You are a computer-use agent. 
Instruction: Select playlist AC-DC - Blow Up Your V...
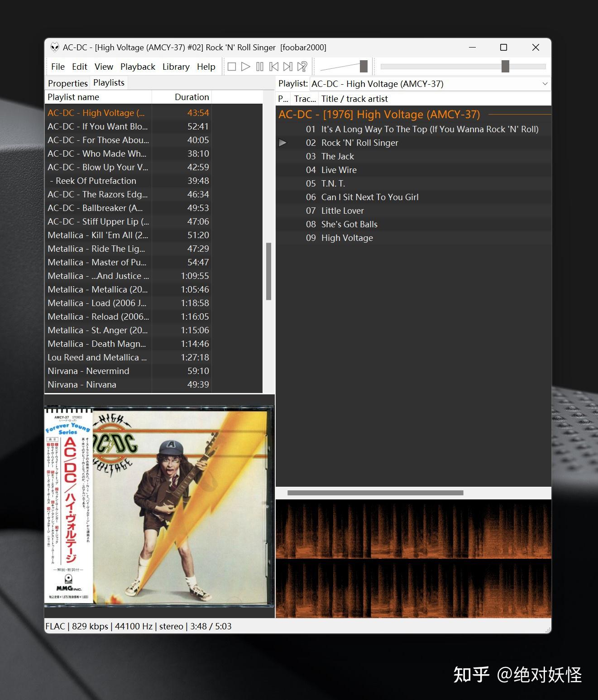(x=153, y=167)
